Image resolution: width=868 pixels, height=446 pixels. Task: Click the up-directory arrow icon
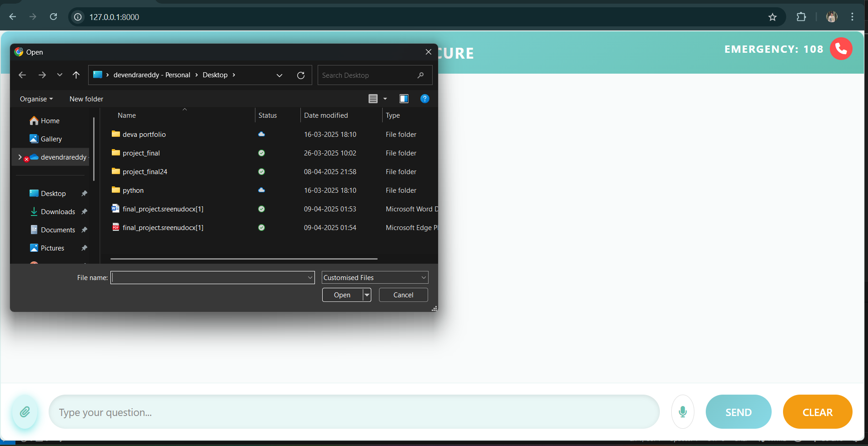coord(76,75)
